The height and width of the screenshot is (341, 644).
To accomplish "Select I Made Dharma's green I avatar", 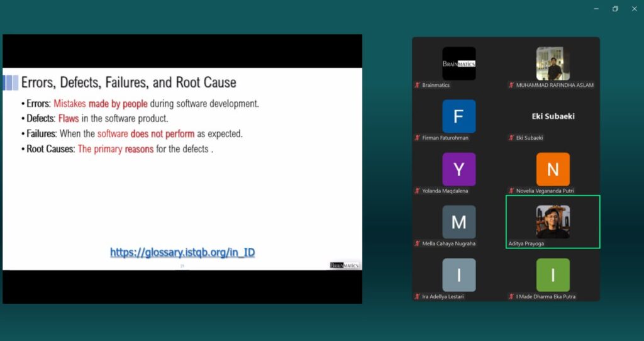I will click(x=553, y=275).
